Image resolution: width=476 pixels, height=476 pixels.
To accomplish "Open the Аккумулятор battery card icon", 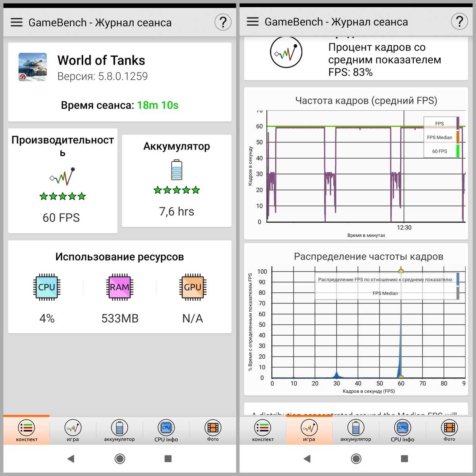I will pyautogui.click(x=177, y=170).
